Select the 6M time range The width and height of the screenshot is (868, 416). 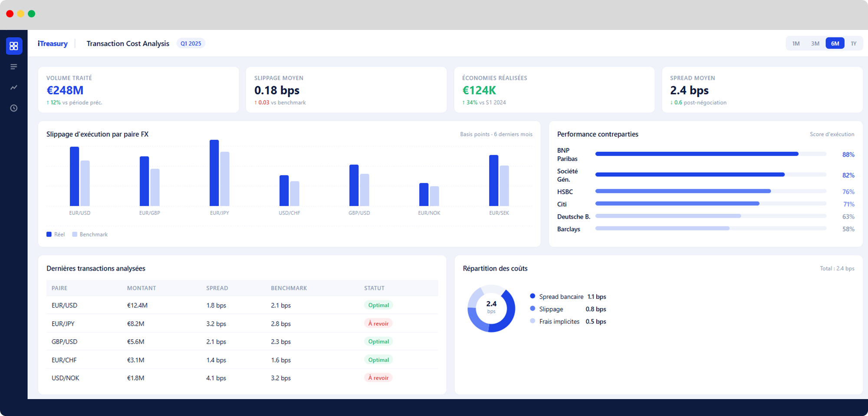pos(835,43)
